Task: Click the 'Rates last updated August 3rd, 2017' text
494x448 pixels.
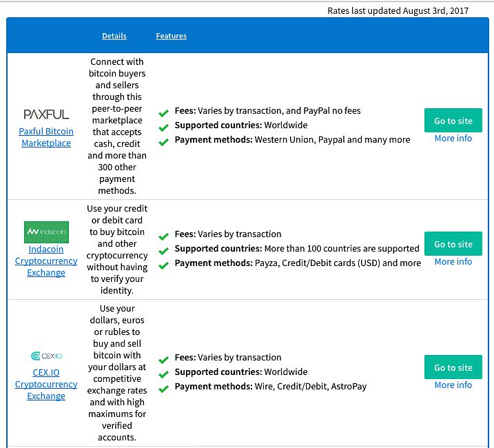Action: pyautogui.click(x=398, y=11)
